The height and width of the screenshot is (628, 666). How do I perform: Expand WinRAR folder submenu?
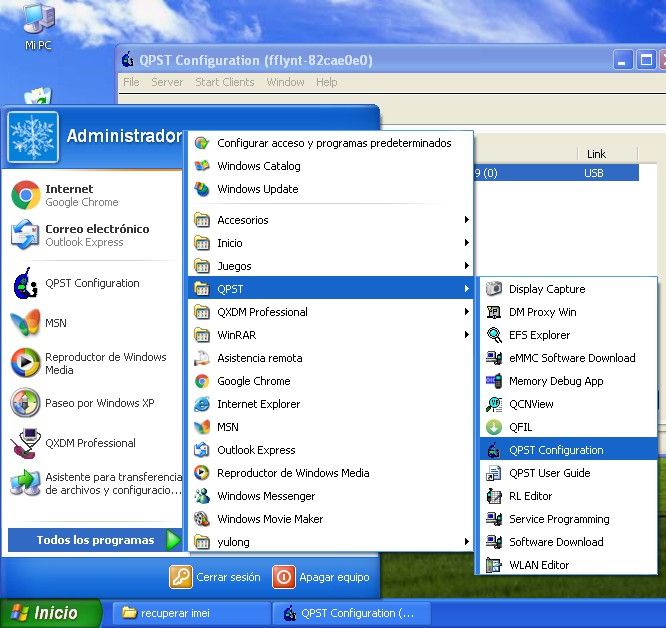click(330, 335)
